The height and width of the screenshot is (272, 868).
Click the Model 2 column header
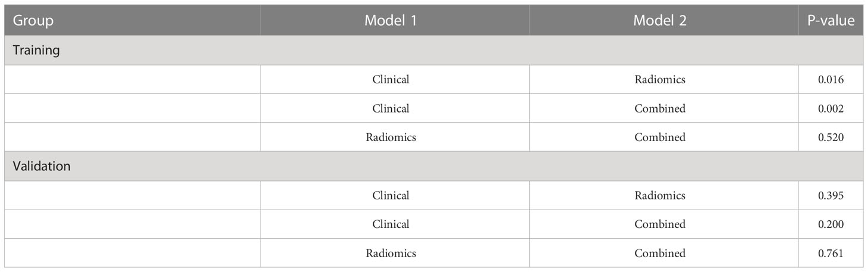pos(660,21)
